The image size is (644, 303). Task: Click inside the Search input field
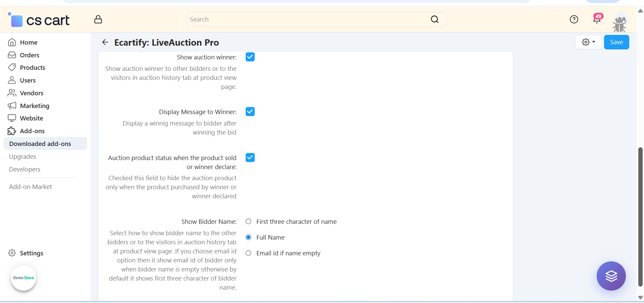(309, 19)
